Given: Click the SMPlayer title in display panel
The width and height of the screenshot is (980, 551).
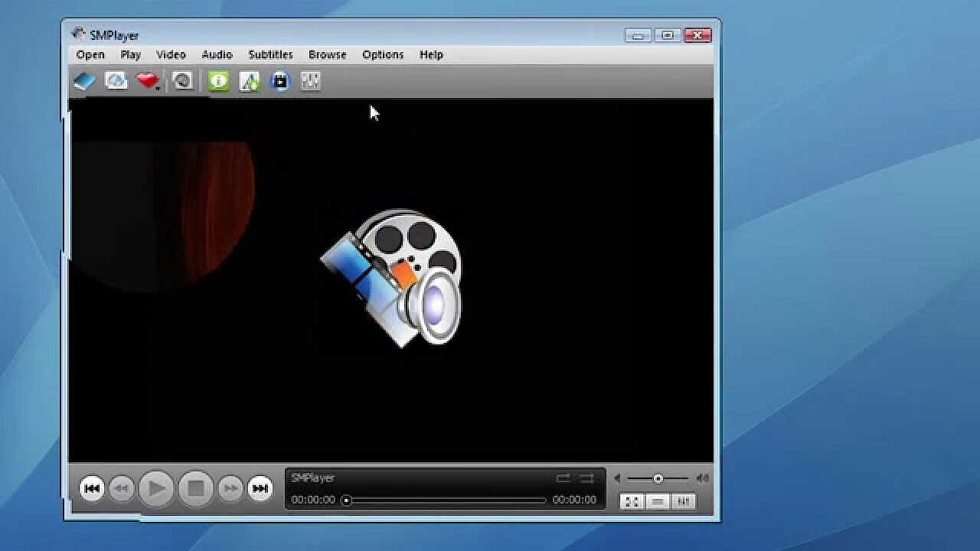Looking at the screenshot, I should pos(312,478).
